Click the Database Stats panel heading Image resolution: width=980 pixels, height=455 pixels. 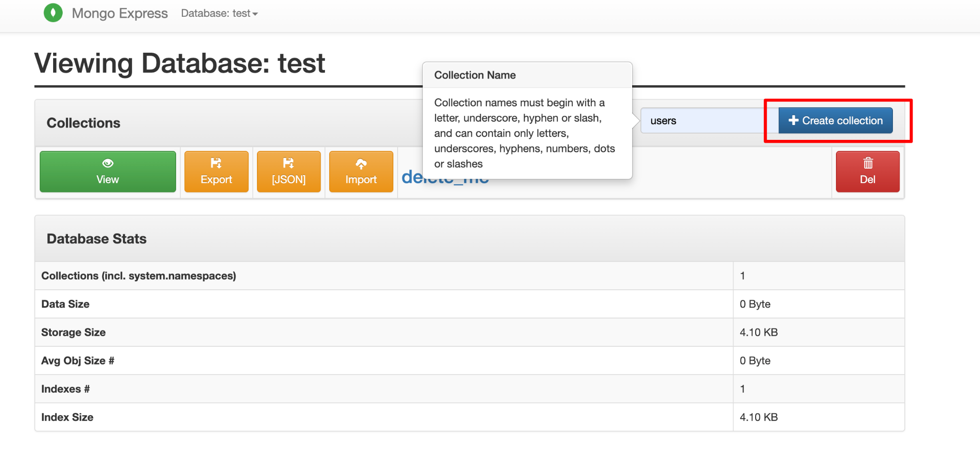97,239
